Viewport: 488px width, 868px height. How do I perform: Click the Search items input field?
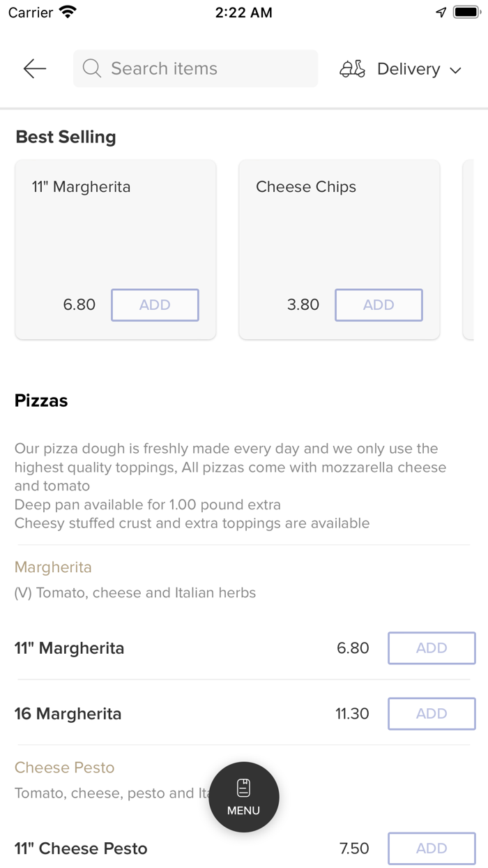[x=195, y=68]
